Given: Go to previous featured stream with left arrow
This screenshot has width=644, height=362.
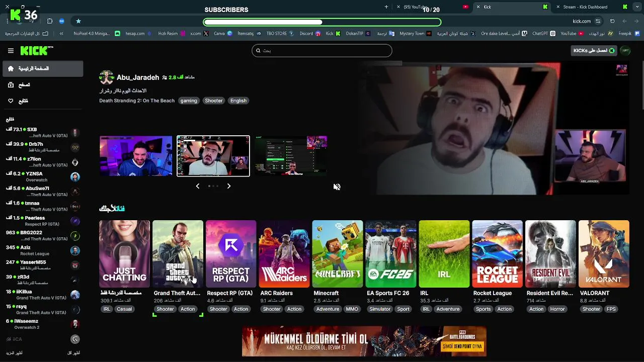Looking at the screenshot, I should [197, 186].
